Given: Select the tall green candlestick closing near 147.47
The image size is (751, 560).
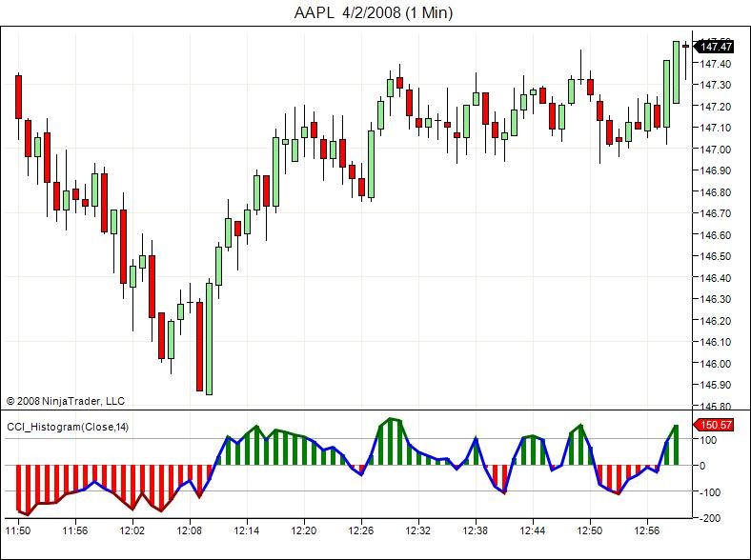Looking at the screenshot, I should pyautogui.click(x=676, y=72).
